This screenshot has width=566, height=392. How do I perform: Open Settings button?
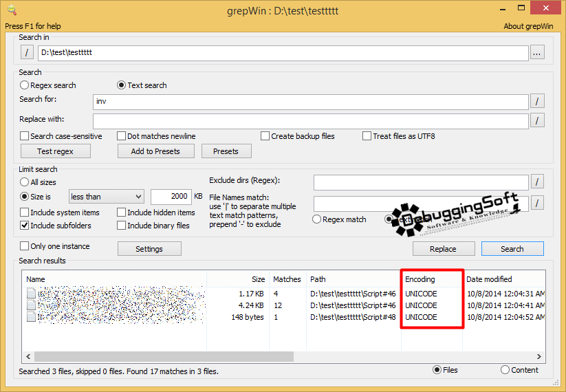(149, 249)
